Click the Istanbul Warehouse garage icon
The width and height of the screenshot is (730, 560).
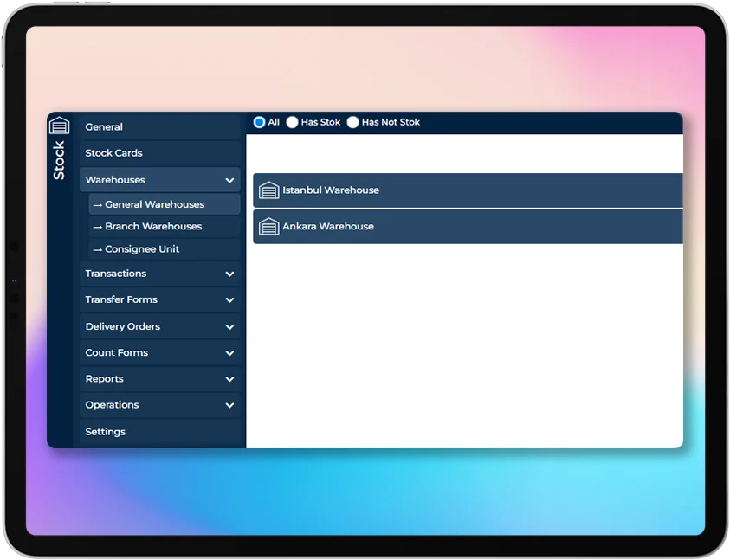click(x=269, y=190)
